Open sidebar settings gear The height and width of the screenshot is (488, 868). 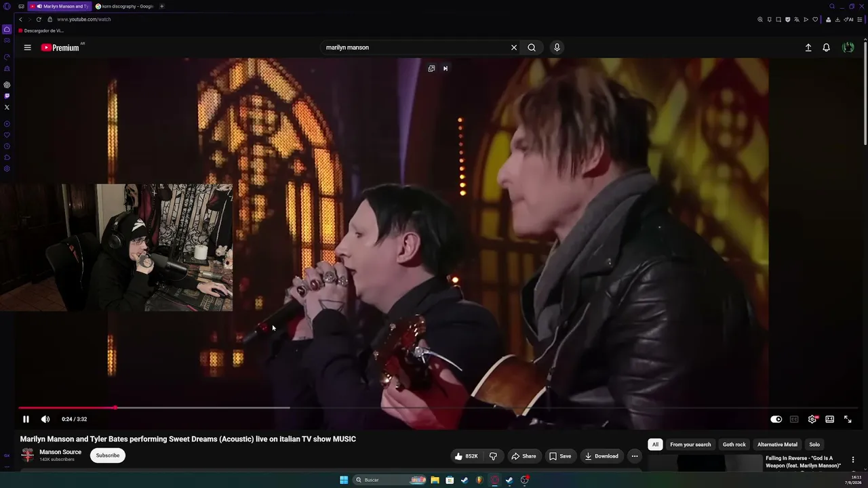(x=7, y=169)
